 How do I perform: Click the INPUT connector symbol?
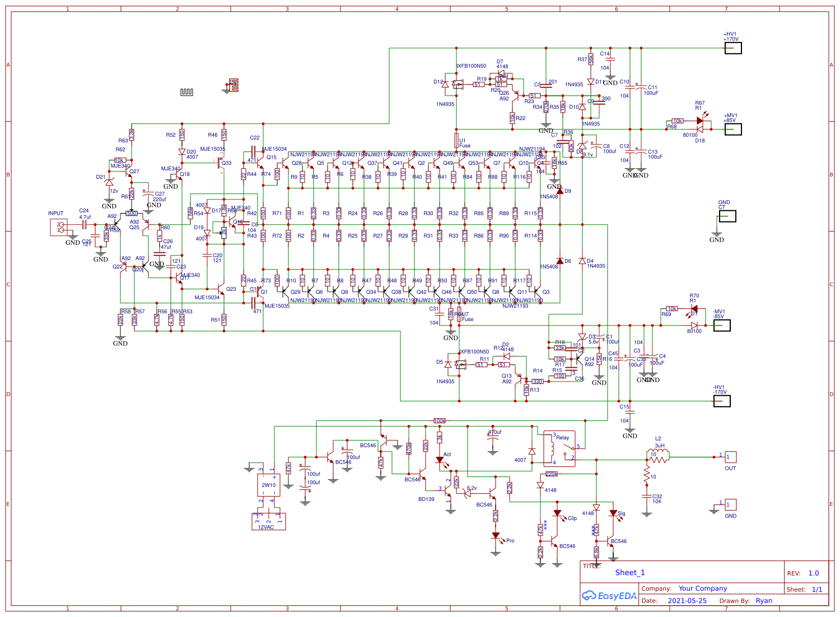pyautogui.click(x=58, y=226)
